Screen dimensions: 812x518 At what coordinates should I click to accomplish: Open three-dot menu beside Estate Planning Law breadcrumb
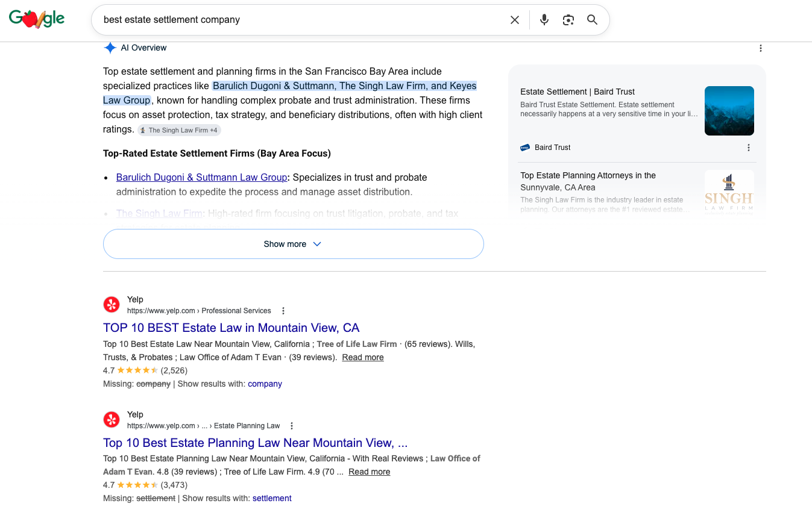(x=292, y=426)
